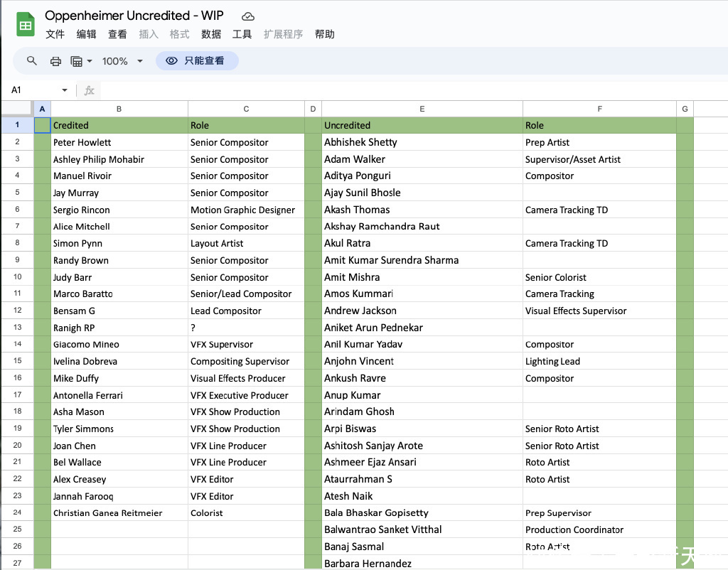Click the Google Sheets home logo
This screenshot has width=728, height=570.
(26, 25)
